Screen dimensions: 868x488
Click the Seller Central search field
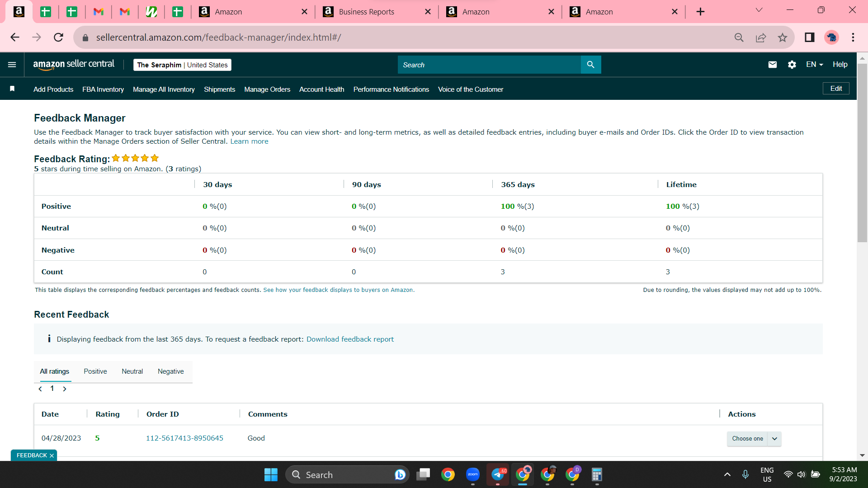[x=489, y=65]
